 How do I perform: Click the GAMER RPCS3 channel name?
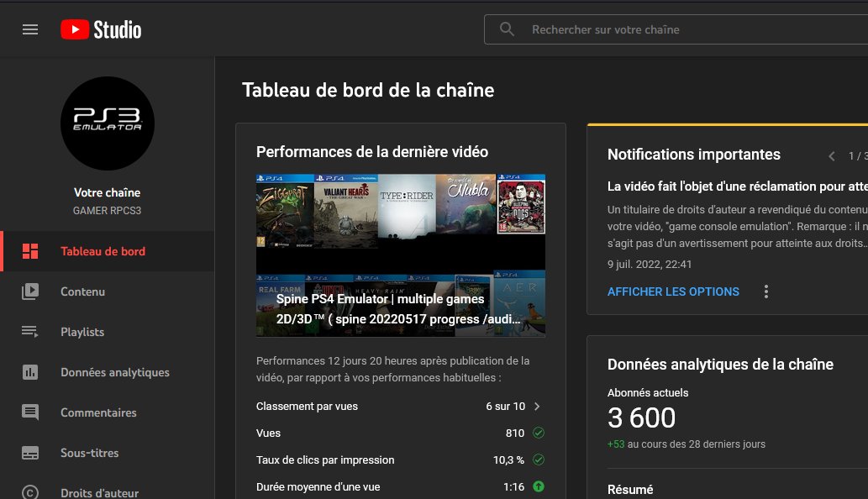pos(108,211)
